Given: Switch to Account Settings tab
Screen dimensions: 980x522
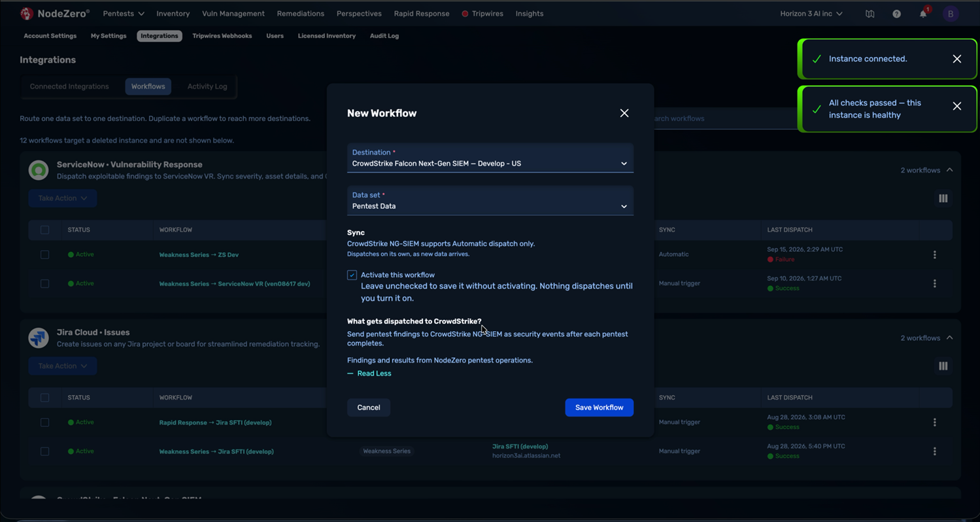Looking at the screenshot, I should coord(50,36).
